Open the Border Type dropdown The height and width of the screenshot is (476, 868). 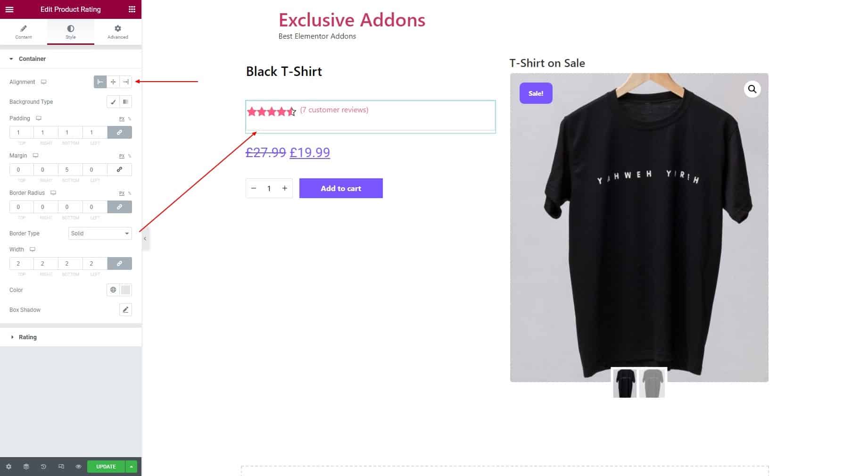(100, 234)
